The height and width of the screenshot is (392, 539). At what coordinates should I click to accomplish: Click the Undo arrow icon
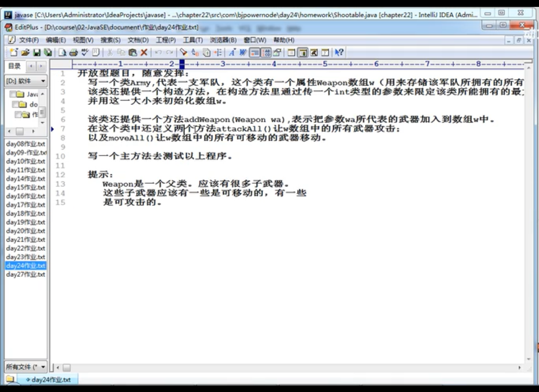click(158, 53)
